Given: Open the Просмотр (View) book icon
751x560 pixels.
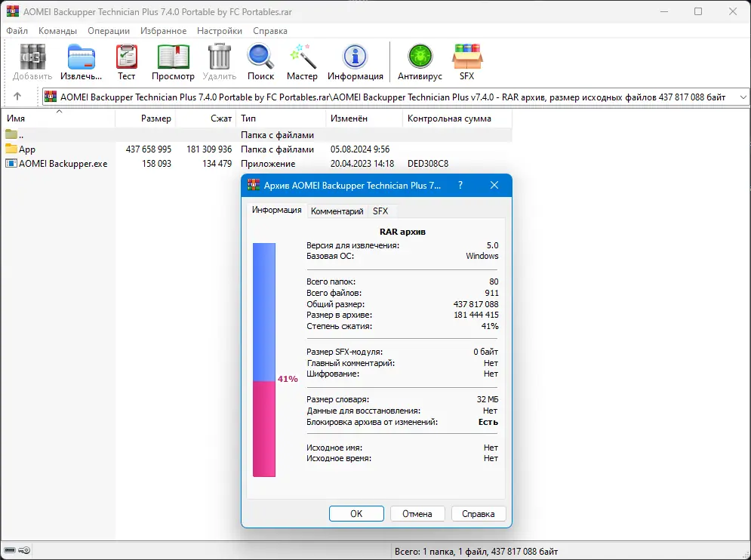Looking at the screenshot, I should pos(173,57).
